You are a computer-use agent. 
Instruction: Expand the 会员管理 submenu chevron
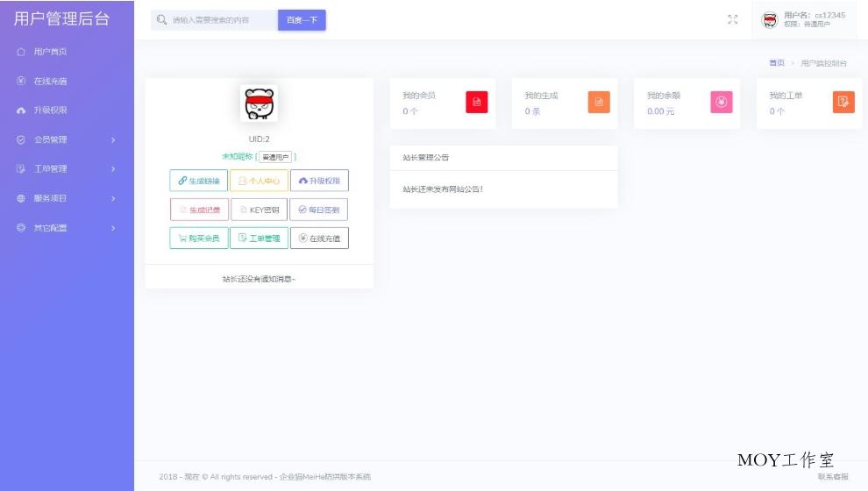click(113, 140)
